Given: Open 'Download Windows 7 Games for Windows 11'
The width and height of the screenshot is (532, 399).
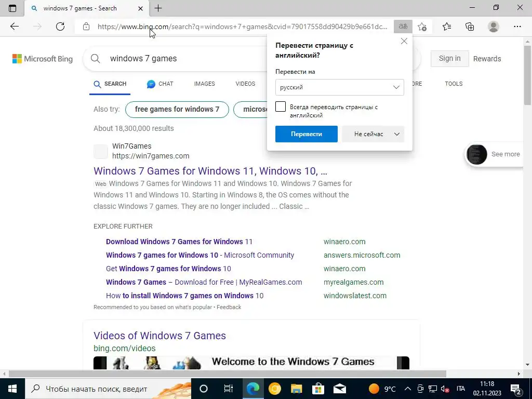Looking at the screenshot, I should (x=179, y=242).
